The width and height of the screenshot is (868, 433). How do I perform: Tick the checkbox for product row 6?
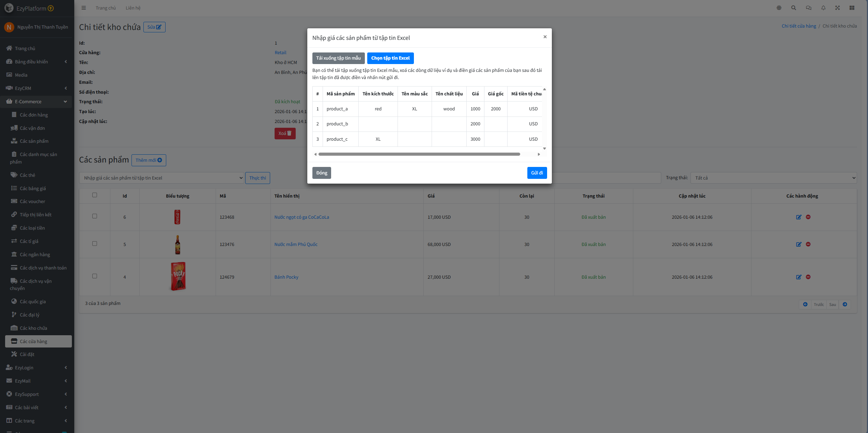pyautogui.click(x=95, y=216)
